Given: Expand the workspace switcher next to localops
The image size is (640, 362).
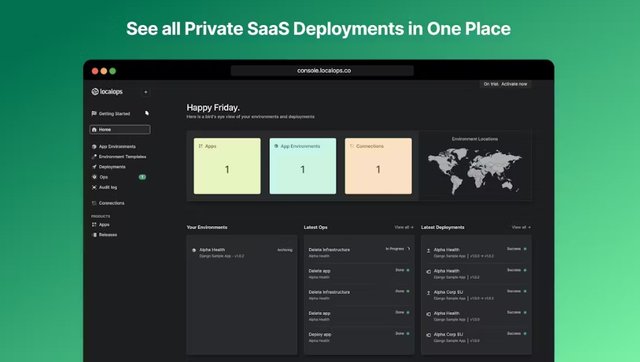Looking at the screenshot, I should [146, 92].
